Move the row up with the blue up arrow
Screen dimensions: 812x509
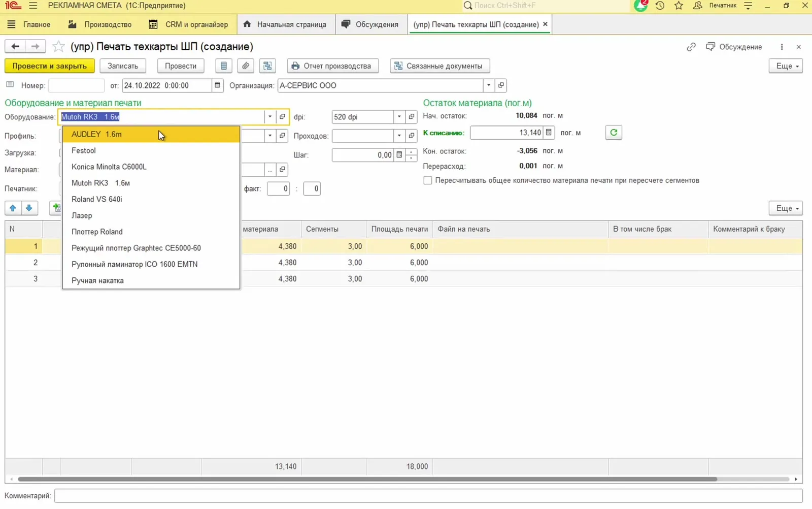[13, 208]
